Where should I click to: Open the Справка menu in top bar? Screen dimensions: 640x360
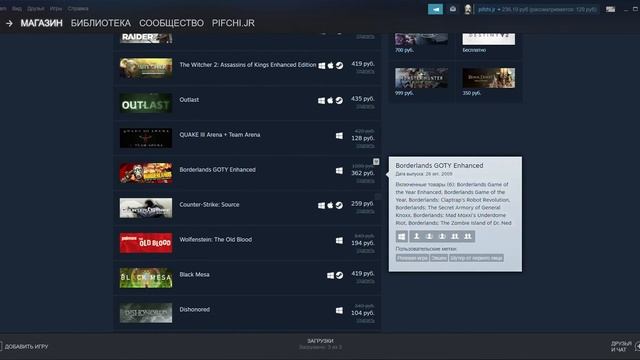point(78,9)
